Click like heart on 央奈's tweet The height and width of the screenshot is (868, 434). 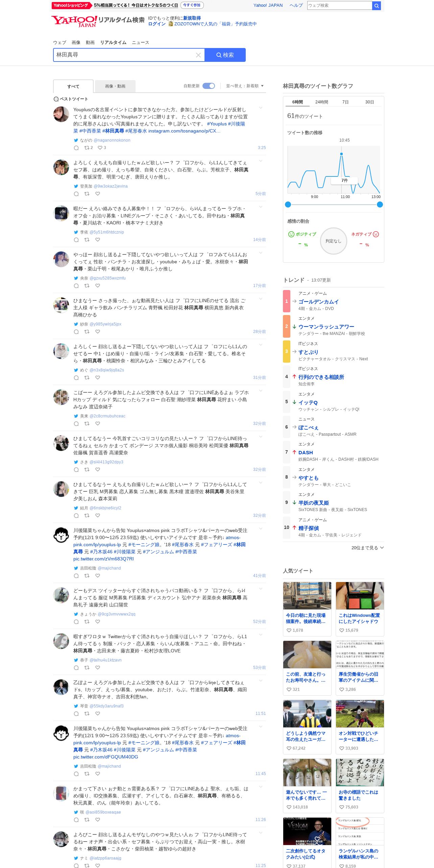coord(98,286)
